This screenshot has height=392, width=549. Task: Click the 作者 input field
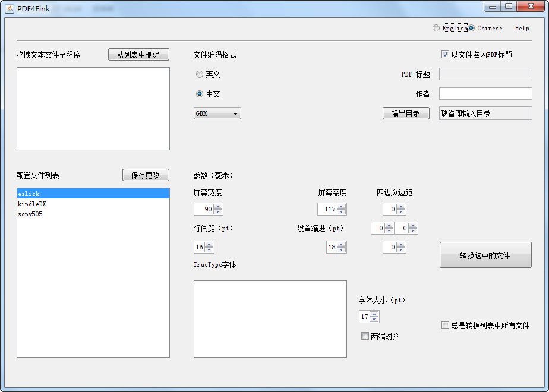pos(485,94)
